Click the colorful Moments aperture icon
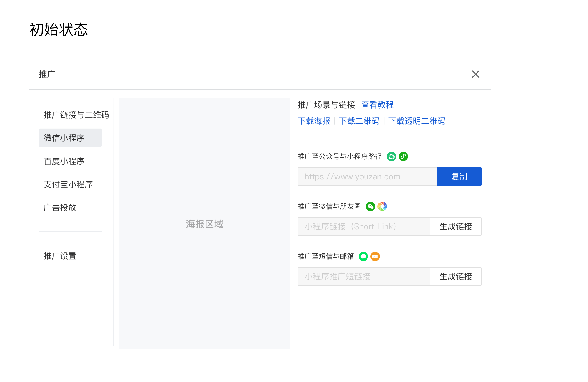Viewport: 588px width, 382px height. tap(382, 206)
